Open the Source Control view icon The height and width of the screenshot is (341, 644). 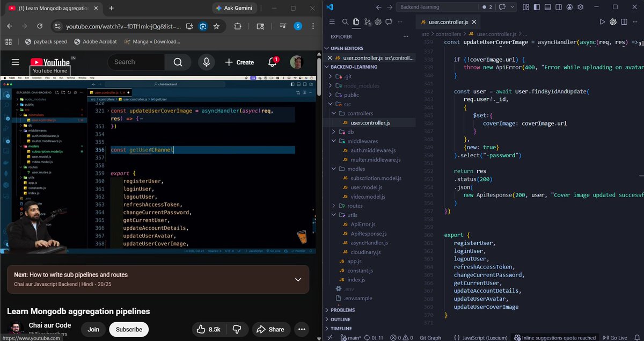tap(368, 22)
